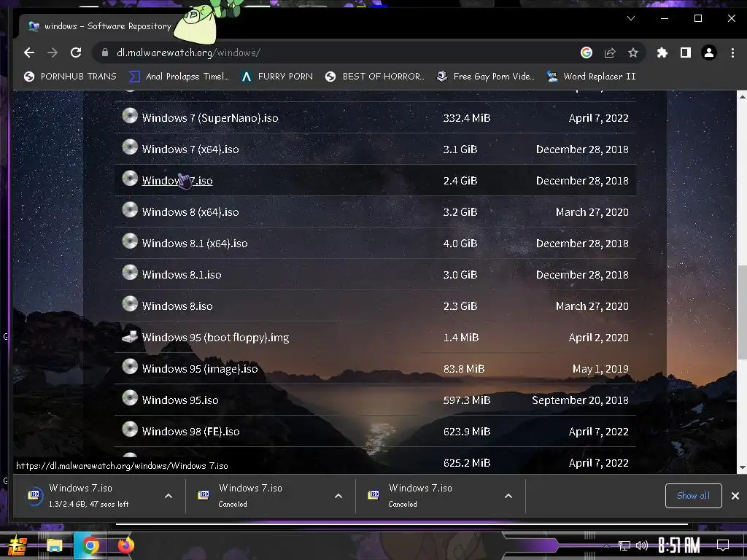
Task: Click the 8:51 AM taskbar clock
Action: tap(679, 545)
